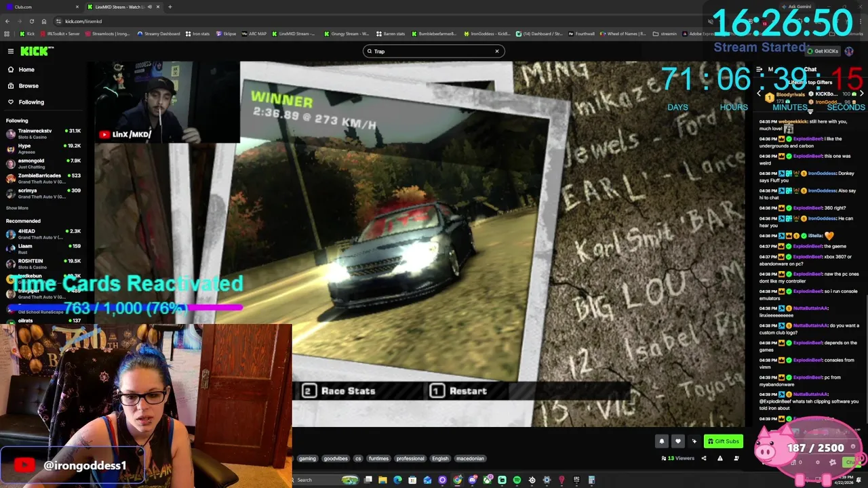Screen dimensions: 868x488
Task: Open Spotify from the taskbar
Action: click(517, 480)
